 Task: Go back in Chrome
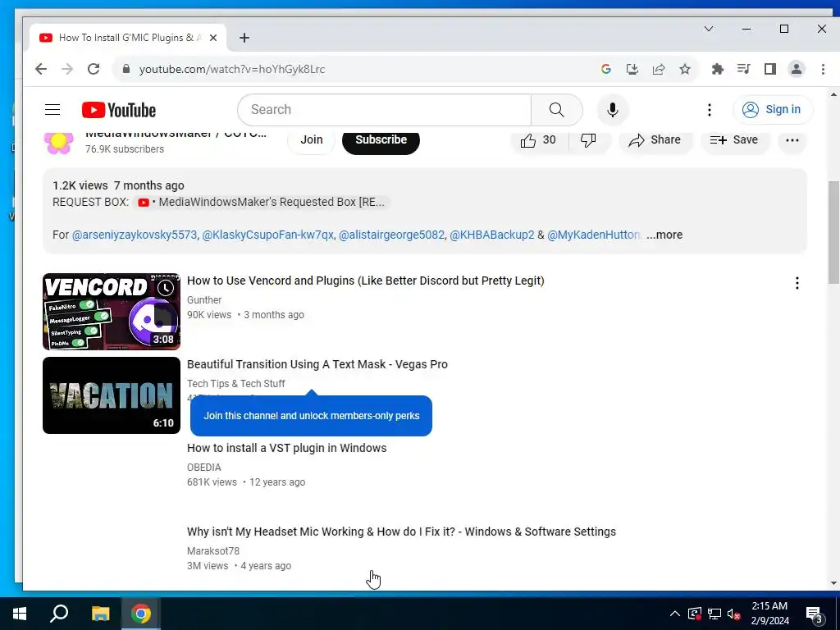click(41, 69)
